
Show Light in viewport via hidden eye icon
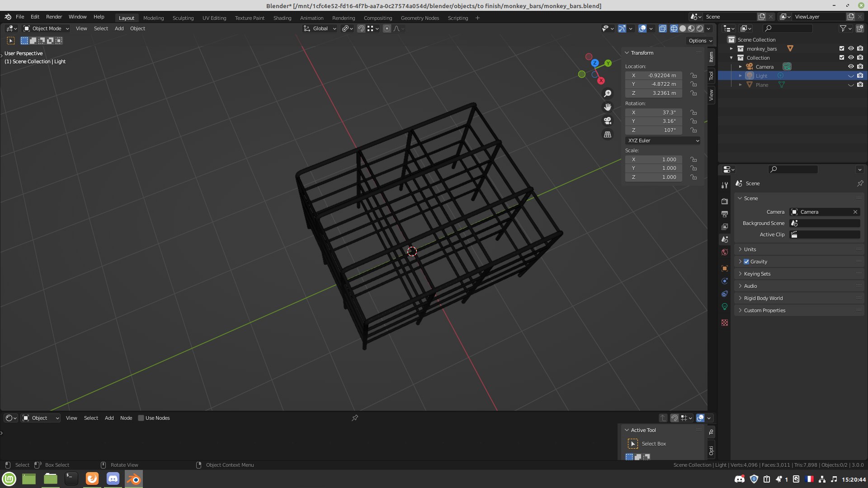click(x=851, y=76)
